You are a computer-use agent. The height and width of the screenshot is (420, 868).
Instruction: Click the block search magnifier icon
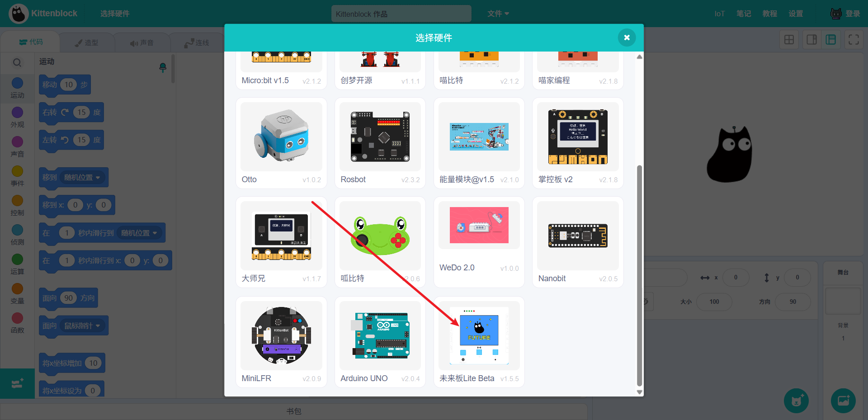pos(17,62)
